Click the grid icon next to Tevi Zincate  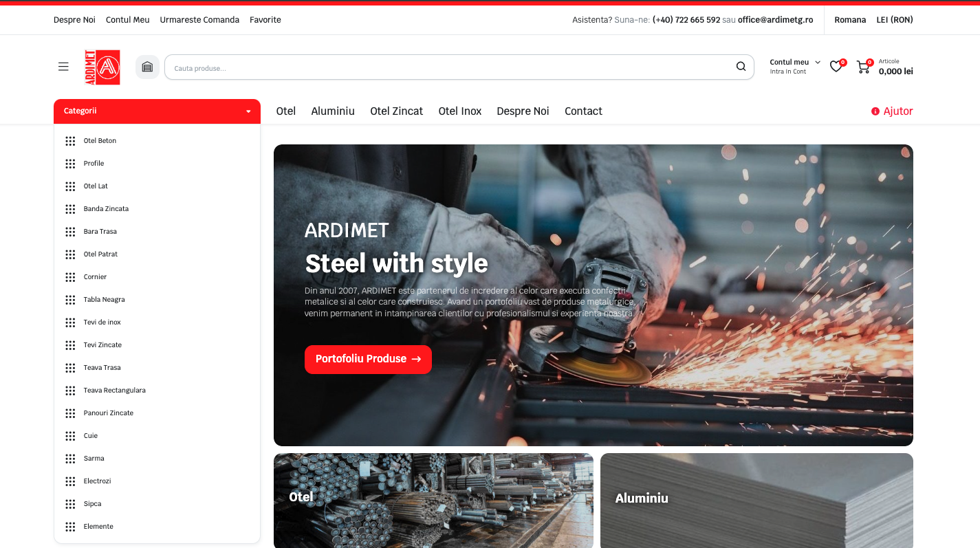(70, 345)
